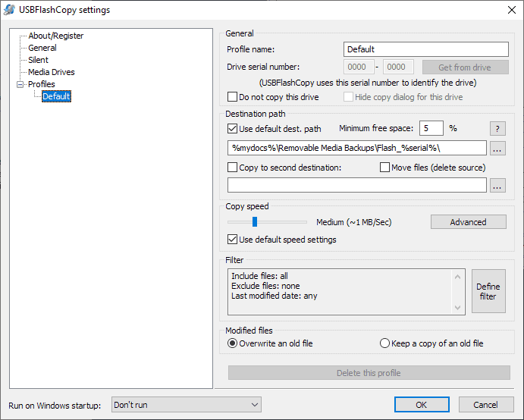Open Media Drives settings page
This screenshot has height=420, width=524.
pyautogui.click(x=51, y=72)
